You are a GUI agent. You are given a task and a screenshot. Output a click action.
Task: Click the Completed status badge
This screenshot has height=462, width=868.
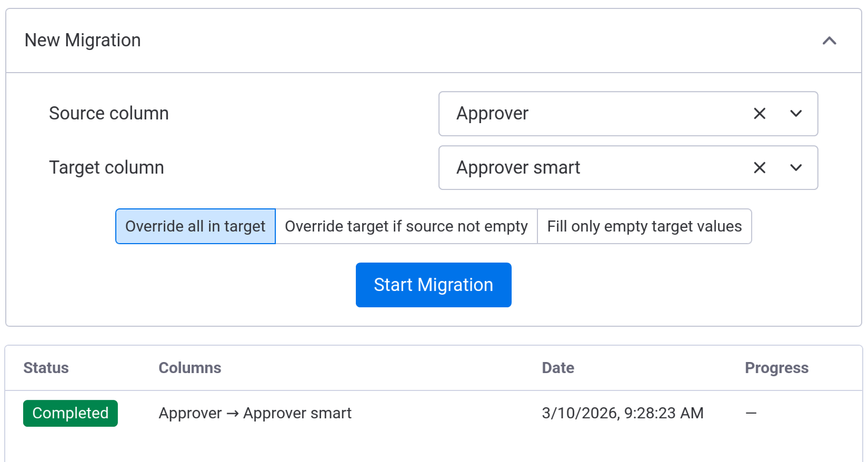click(x=71, y=413)
